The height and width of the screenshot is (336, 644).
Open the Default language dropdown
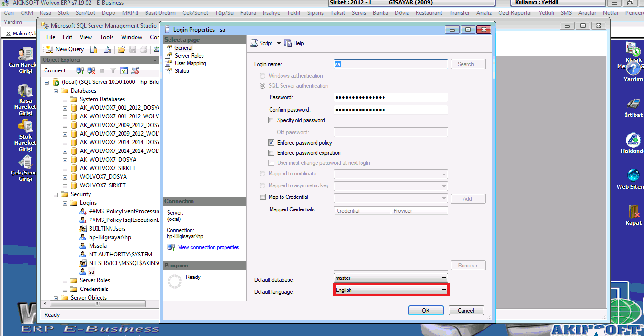(x=444, y=290)
